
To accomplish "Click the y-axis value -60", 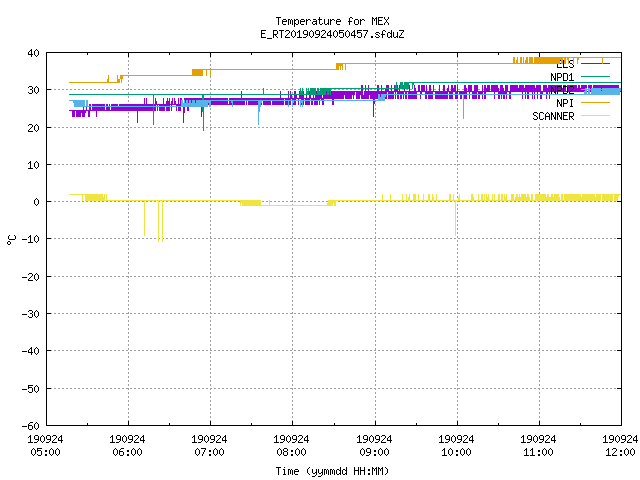I will click(x=31, y=426).
